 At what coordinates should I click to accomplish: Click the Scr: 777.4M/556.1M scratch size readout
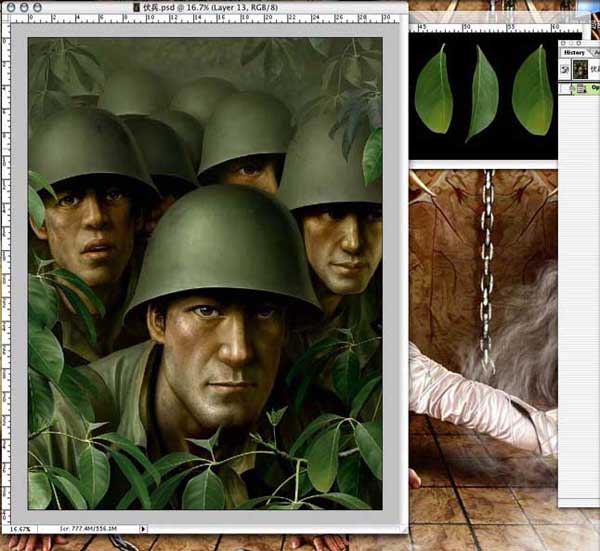pyautogui.click(x=88, y=529)
